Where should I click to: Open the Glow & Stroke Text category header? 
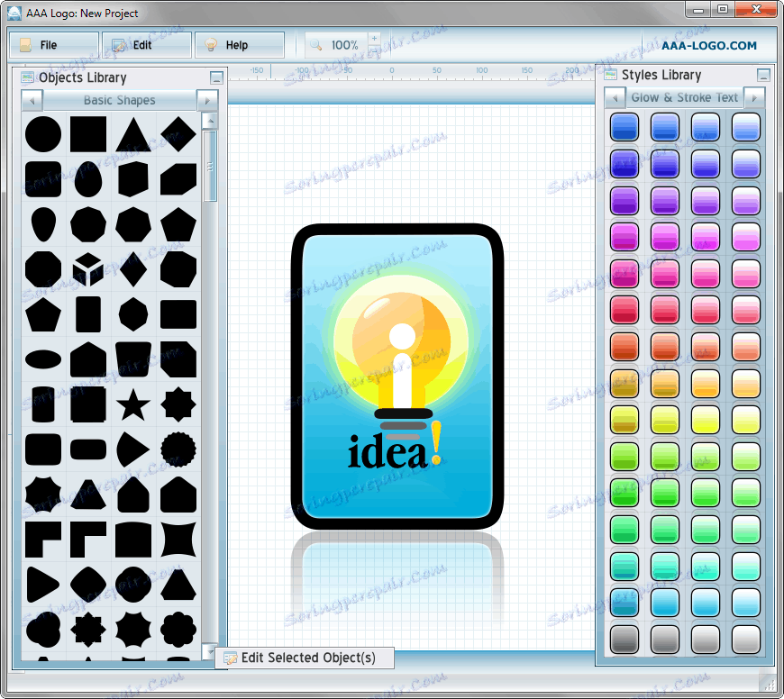tap(685, 98)
